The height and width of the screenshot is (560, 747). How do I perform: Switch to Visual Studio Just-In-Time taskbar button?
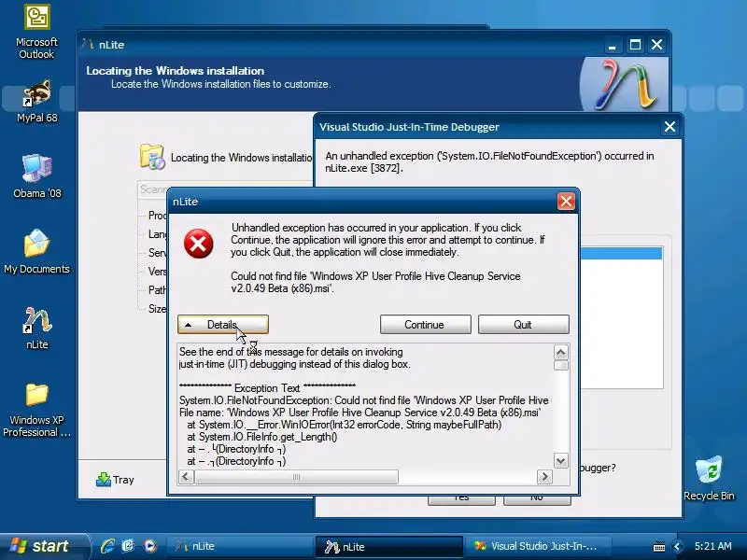(x=540, y=546)
